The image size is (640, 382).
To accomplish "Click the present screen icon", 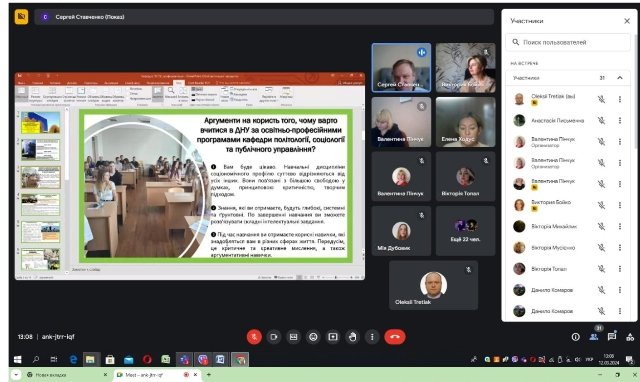I will tap(333, 337).
